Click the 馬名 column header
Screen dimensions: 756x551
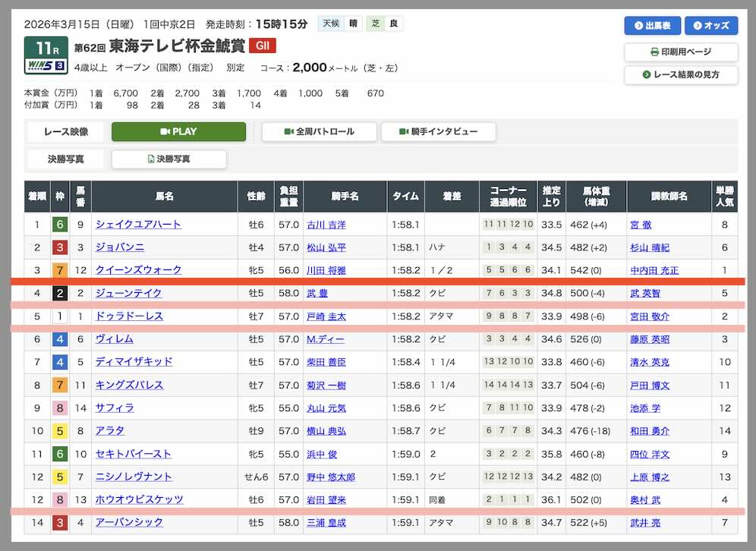tap(164, 197)
